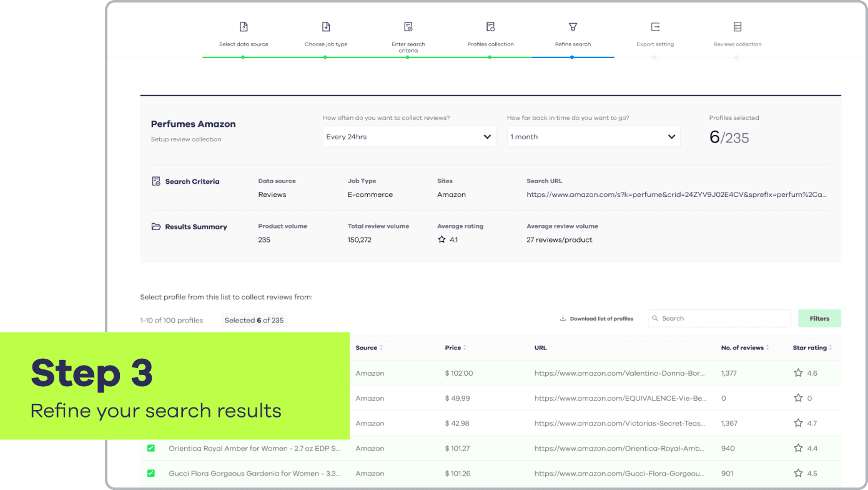This screenshot has height=490, width=868.
Task: Click the Choose job type upload icon
Action: pyautogui.click(x=325, y=27)
